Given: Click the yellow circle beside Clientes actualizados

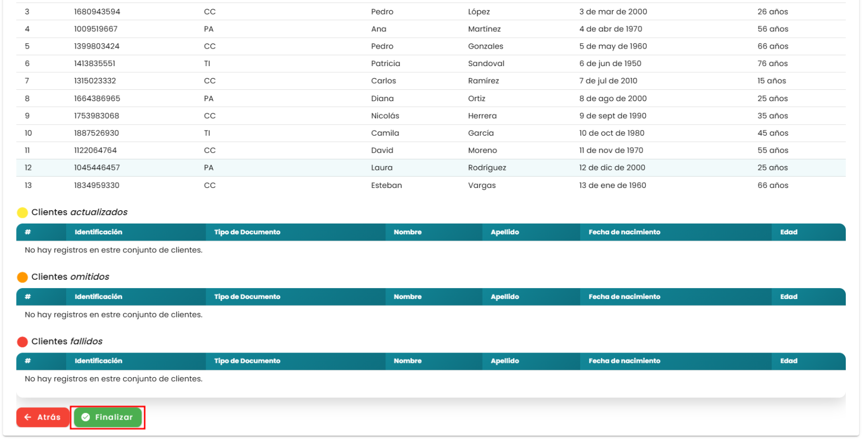Looking at the screenshot, I should point(22,213).
